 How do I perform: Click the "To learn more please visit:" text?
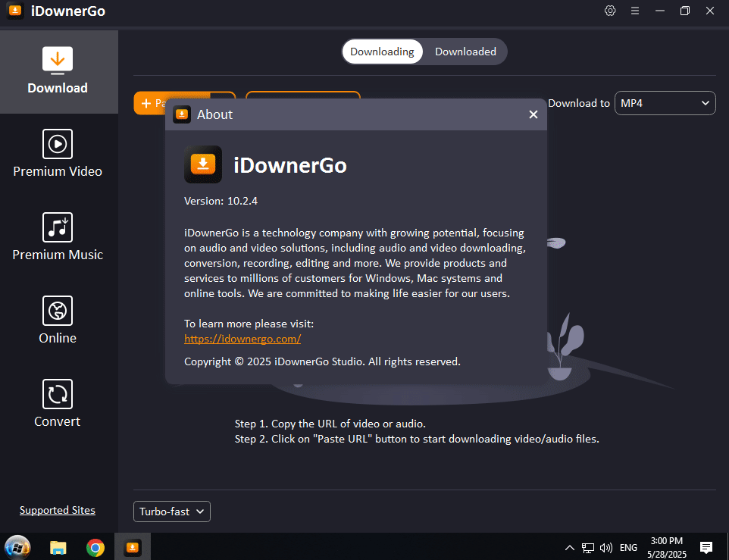point(249,324)
